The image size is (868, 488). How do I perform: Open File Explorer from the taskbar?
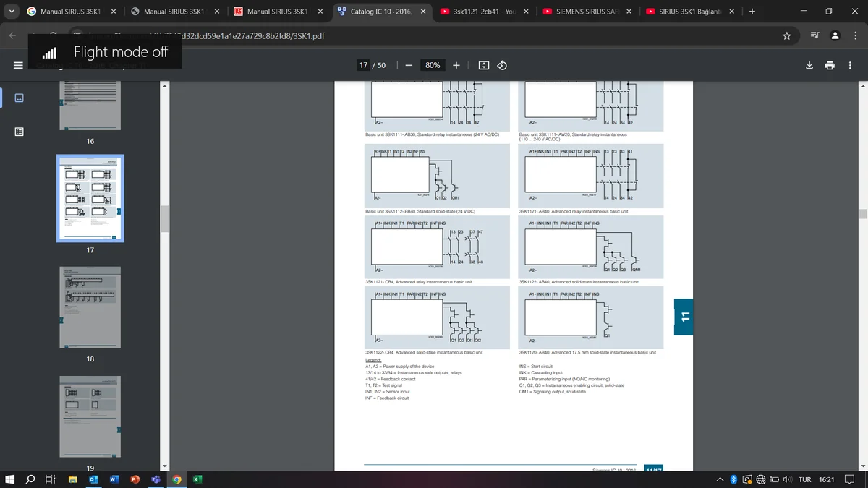72,479
